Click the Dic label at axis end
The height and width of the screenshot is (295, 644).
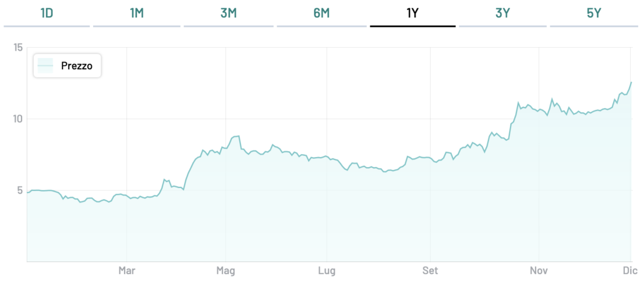(x=630, y=271)
